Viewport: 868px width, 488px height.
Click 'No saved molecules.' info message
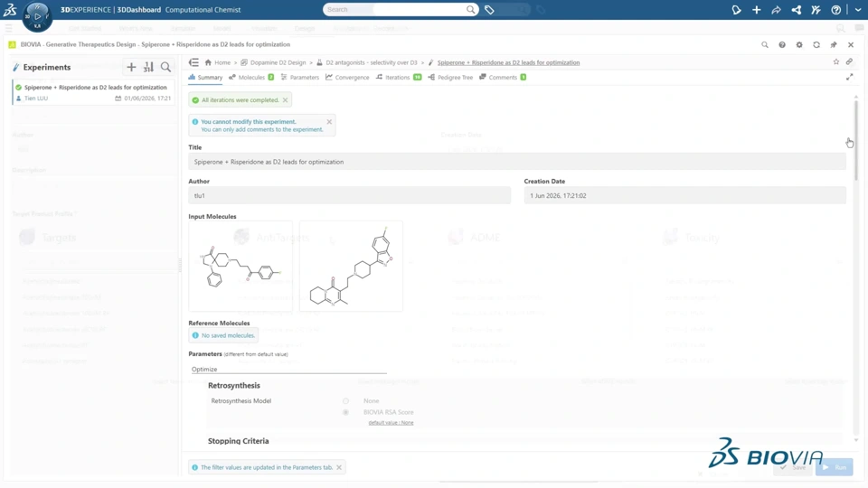click(223, 335)
